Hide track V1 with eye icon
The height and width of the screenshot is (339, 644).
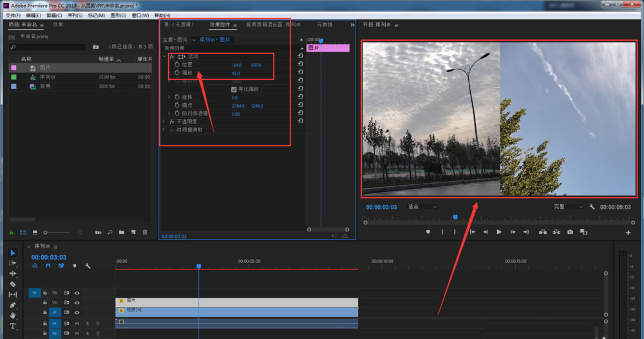[77, 313]
